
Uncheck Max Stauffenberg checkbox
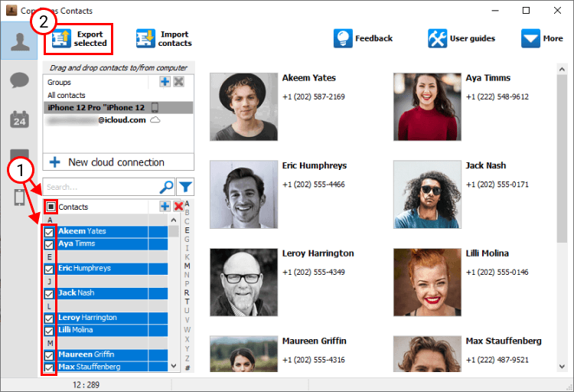49,367
